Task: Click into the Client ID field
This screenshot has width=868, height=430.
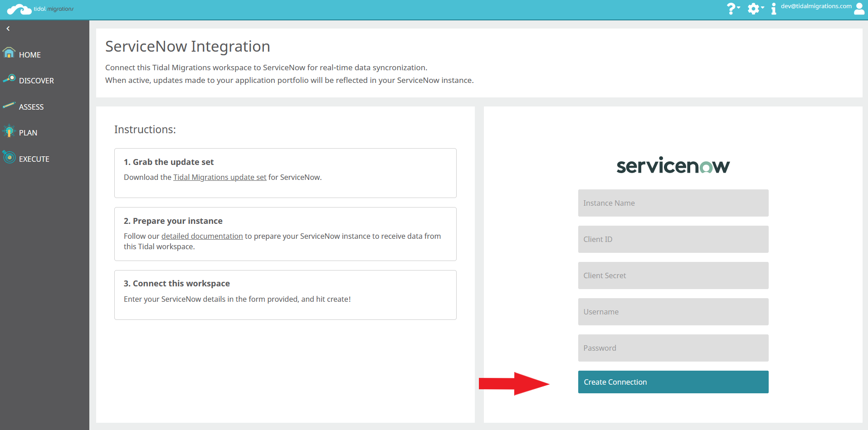Action: coord(673,239)
